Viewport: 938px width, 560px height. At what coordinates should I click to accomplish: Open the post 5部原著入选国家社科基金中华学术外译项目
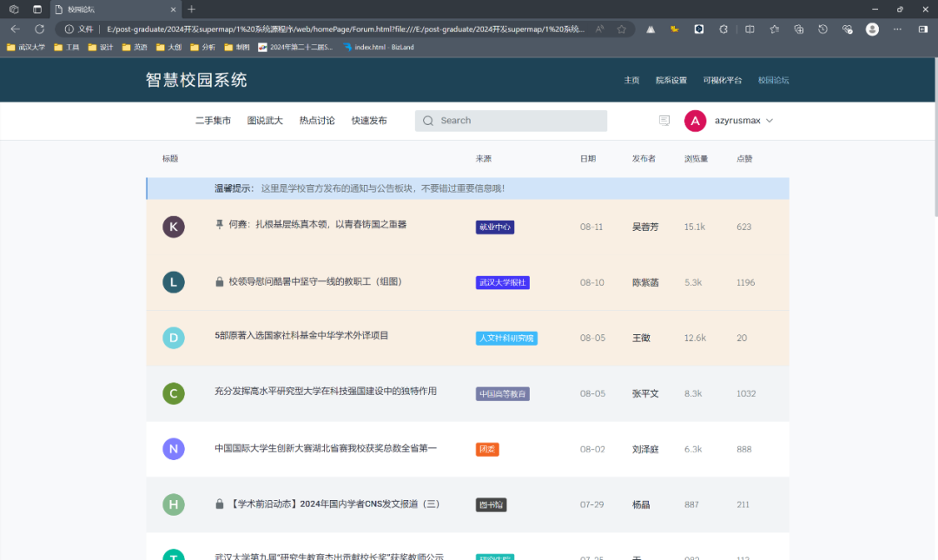pyautogui.click(x=301, y=336)
